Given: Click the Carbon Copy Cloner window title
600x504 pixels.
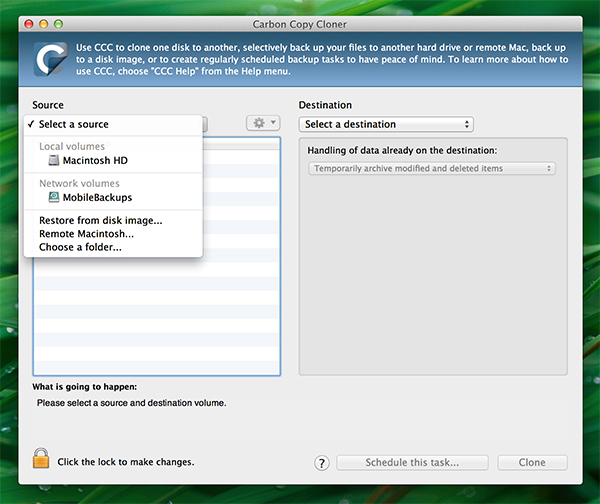Looking at the screenshot, I should click(300, 24).
